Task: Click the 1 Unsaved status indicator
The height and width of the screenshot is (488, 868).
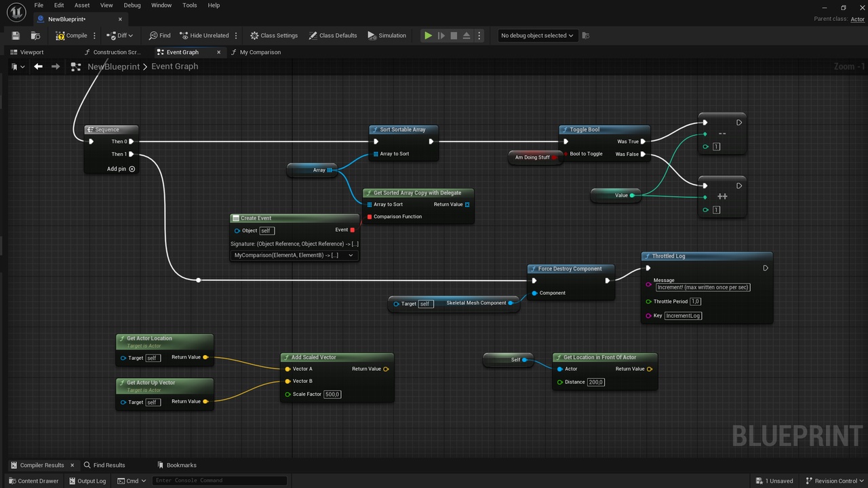Action: coord(774,481)
